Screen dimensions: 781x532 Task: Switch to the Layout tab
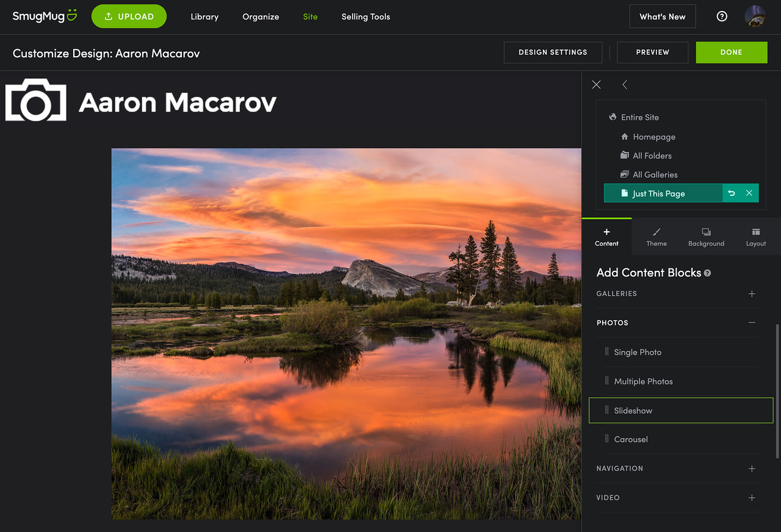(755, 237)
